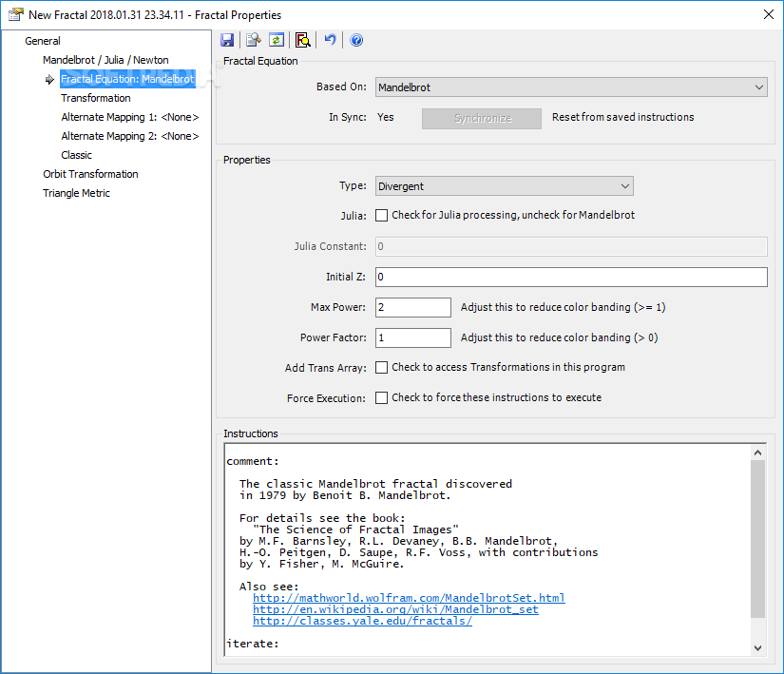Click the Instructions scrollbar up arrow

click(758, 453)
